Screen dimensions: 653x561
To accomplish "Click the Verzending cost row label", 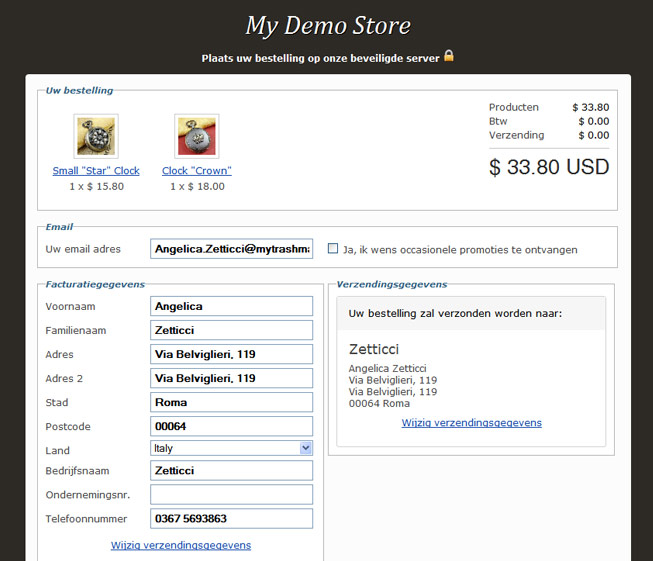I will tap(516, 135).
